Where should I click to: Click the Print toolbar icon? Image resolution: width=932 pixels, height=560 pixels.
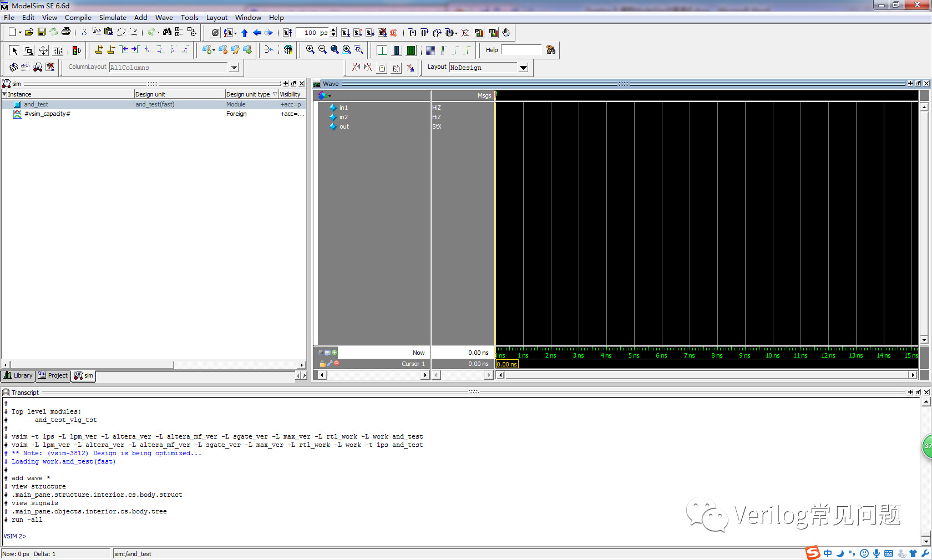point(66,32)
